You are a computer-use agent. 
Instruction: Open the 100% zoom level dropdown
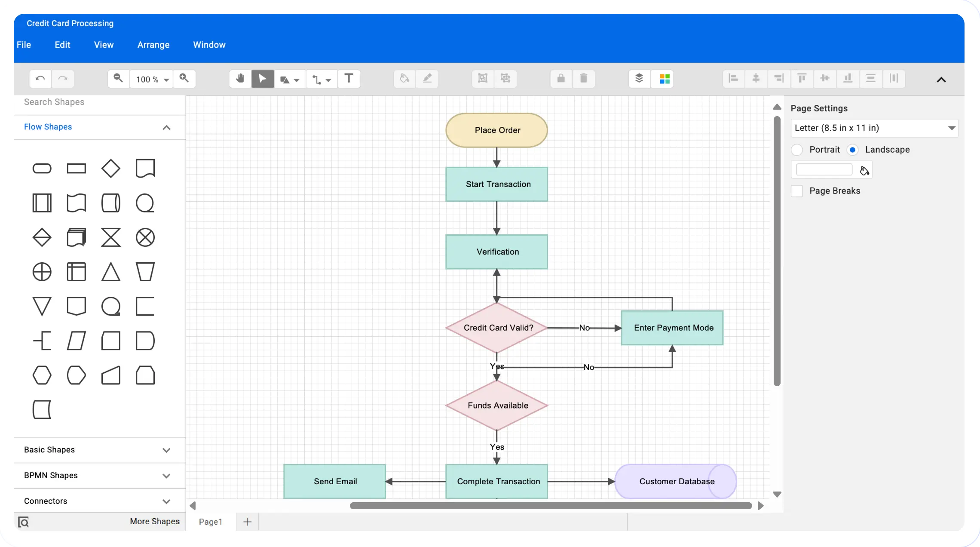point(152,79)
